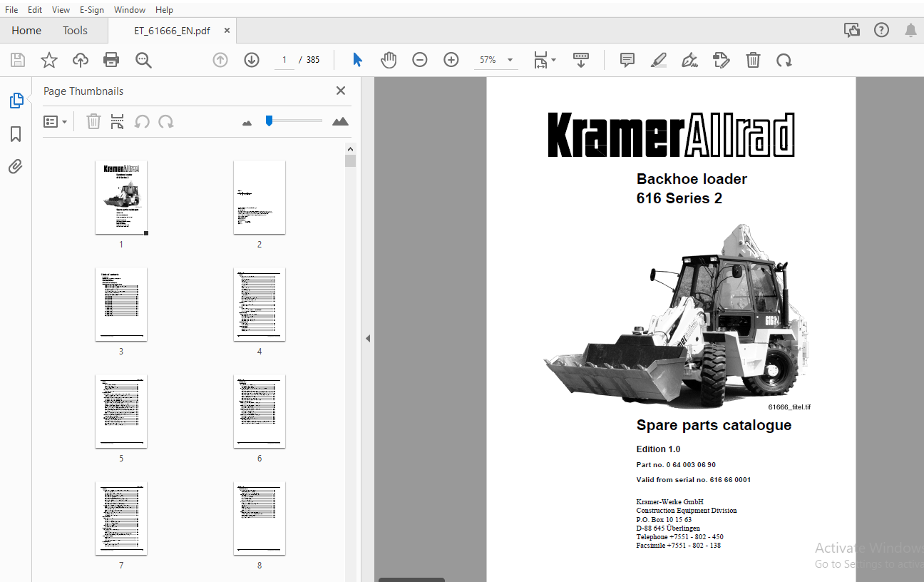Activate the Selection arrow tool

tap(357, 60)
